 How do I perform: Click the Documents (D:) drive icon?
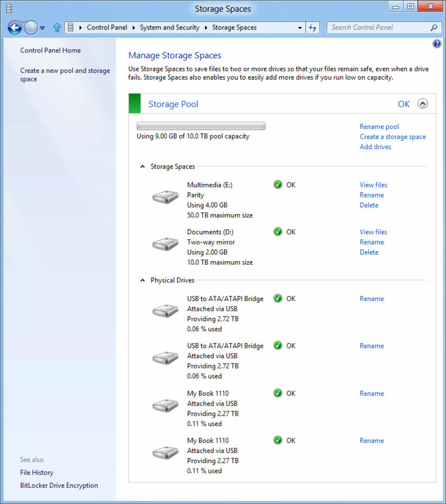[x=165, y=244]
